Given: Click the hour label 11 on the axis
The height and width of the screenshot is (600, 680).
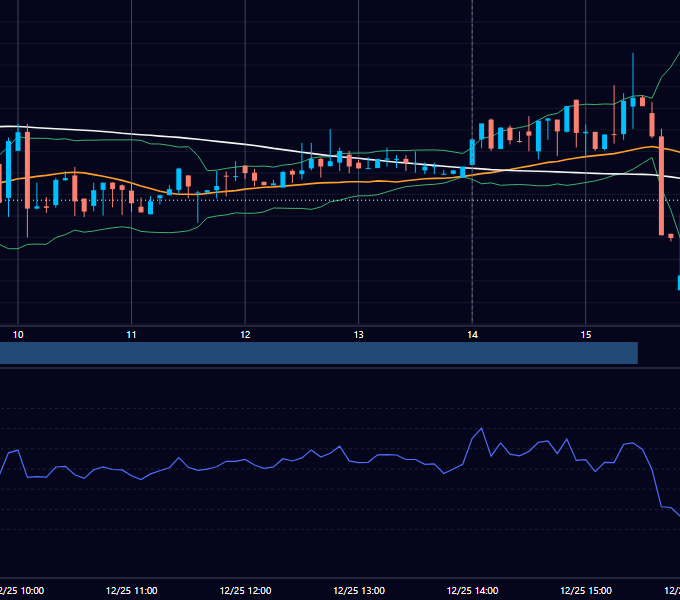Looking at the screenshot, I should [x=131, y=335].
